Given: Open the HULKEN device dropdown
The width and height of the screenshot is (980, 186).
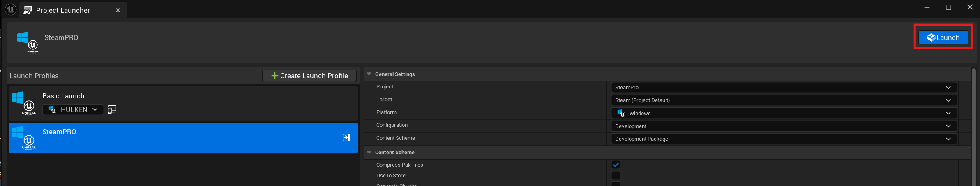Looking at the screenshot, I should (x=73, y=109).
